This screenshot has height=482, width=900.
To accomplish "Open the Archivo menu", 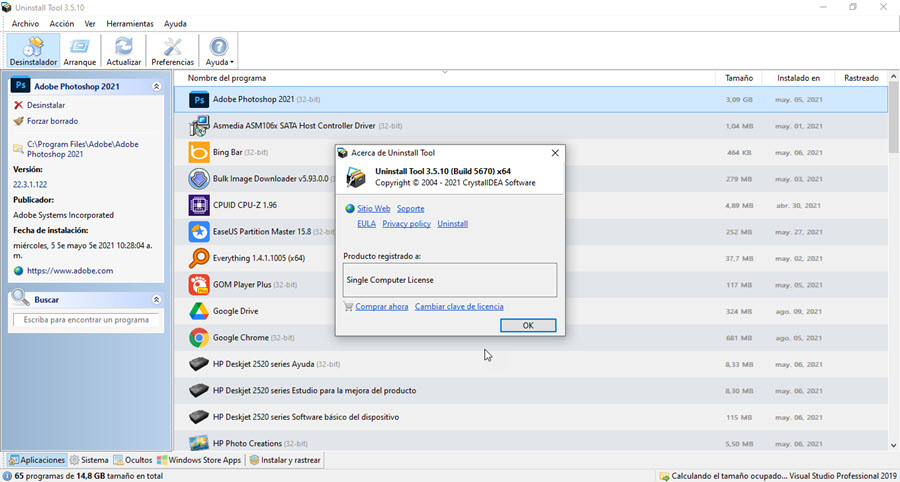I will click(x=25, y=24).
